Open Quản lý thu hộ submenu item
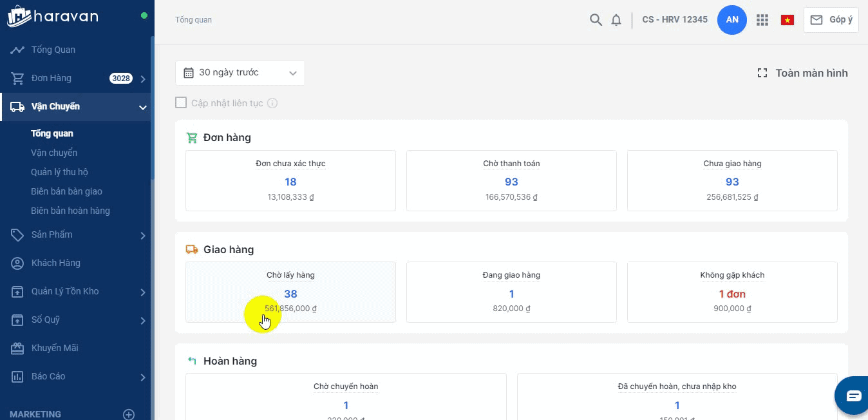Image resolution: width=868 pixels, height=420 pixels. click(x=59, y=172)
